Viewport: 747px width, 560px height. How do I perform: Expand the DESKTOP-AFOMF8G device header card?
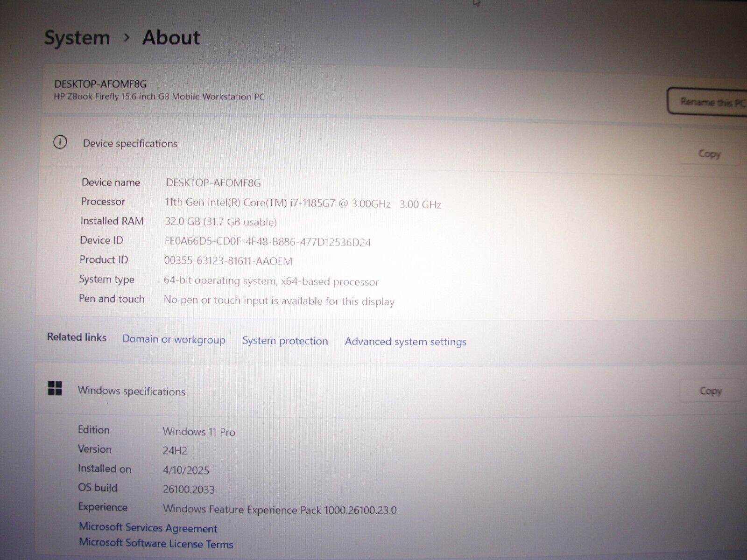tap(187, 91)
